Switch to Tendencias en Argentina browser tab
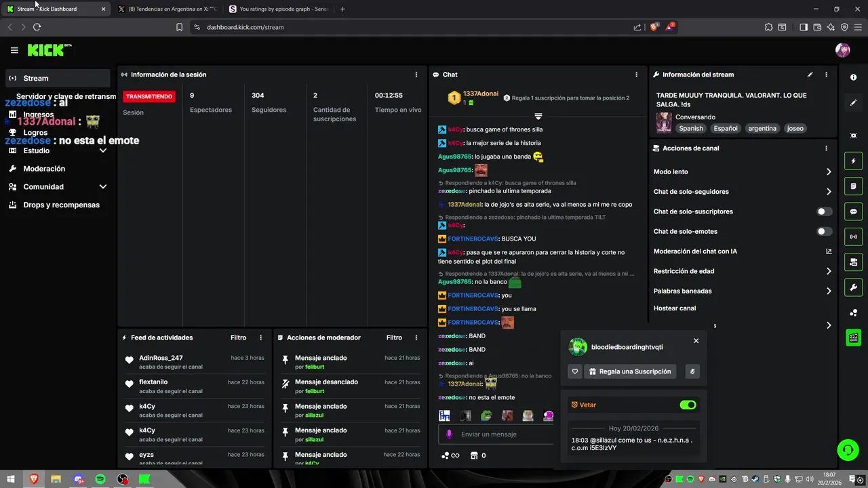868x488 pixels. pos(167,9)
